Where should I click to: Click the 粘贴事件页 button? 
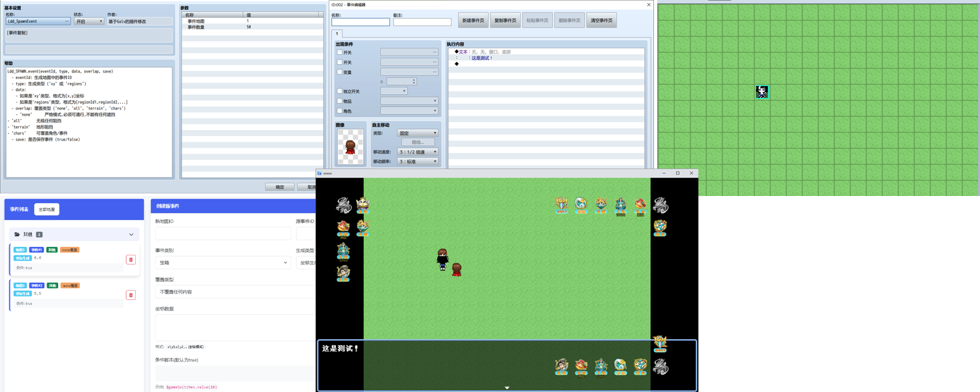click(537, 20)
